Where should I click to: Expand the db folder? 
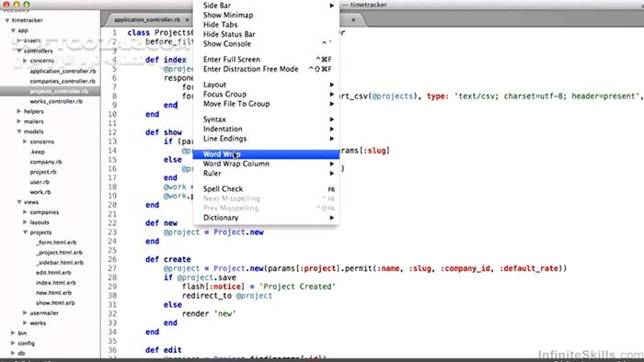coord(13,353)
